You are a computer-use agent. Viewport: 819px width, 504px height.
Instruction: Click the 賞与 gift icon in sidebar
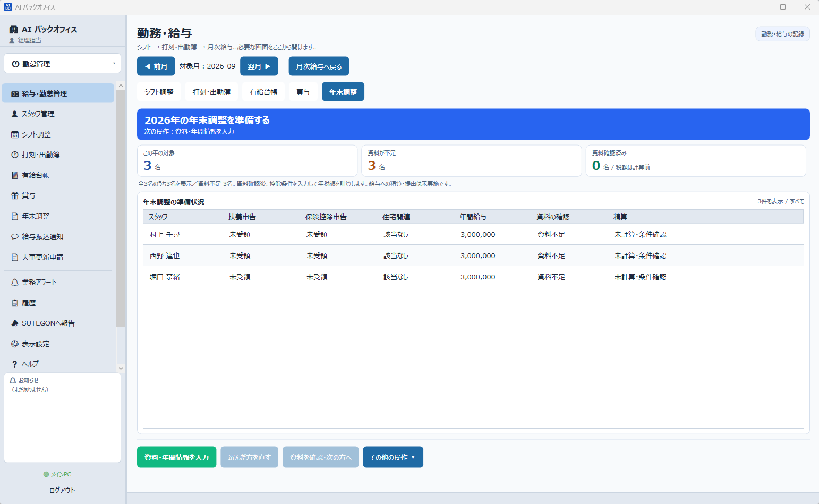[15, 196]
